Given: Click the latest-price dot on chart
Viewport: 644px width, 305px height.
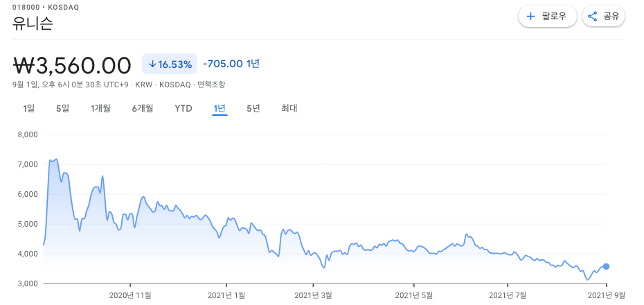Looking at the screenshot, I should (x=606, y=266).
